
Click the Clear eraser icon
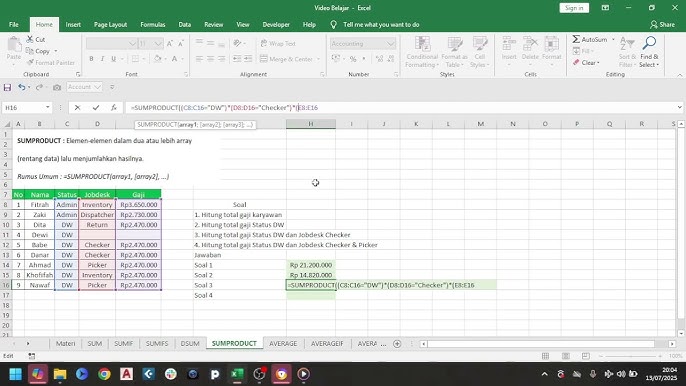(576, 63)
